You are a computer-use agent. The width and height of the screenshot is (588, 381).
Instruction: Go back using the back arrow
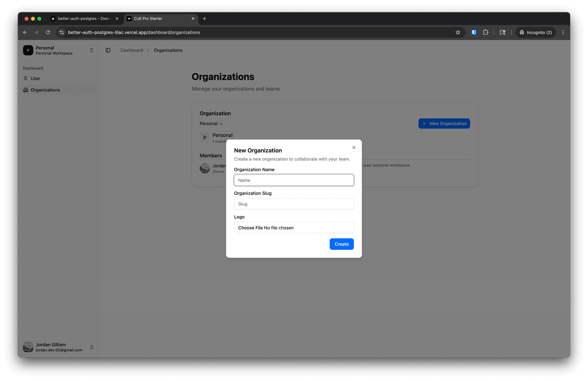click(x=25, y=32)
